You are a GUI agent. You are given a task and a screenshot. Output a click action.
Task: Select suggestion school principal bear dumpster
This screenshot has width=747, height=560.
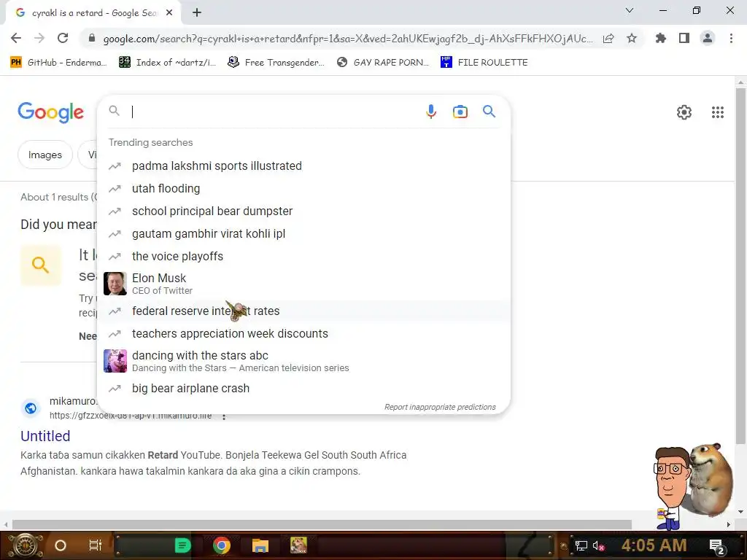(x=304, y=211)
